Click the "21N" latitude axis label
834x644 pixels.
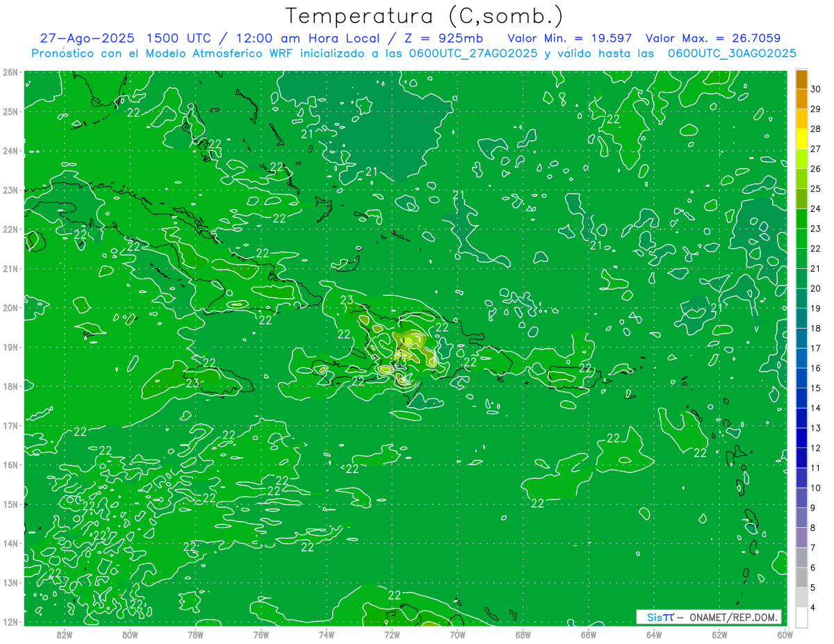(x=10, y=268)
